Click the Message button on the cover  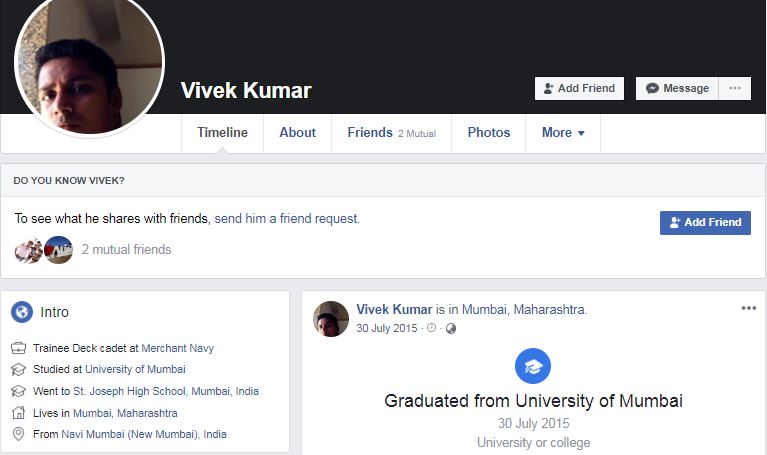[677, 88]
